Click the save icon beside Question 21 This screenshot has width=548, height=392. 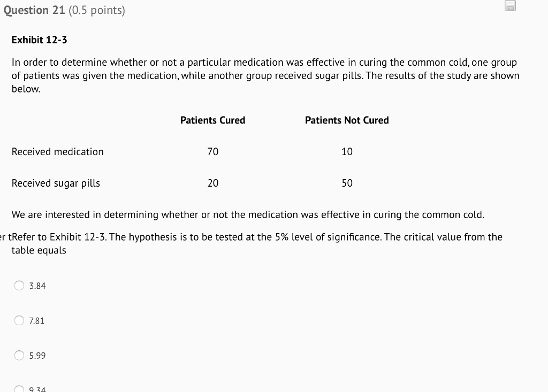510,5
